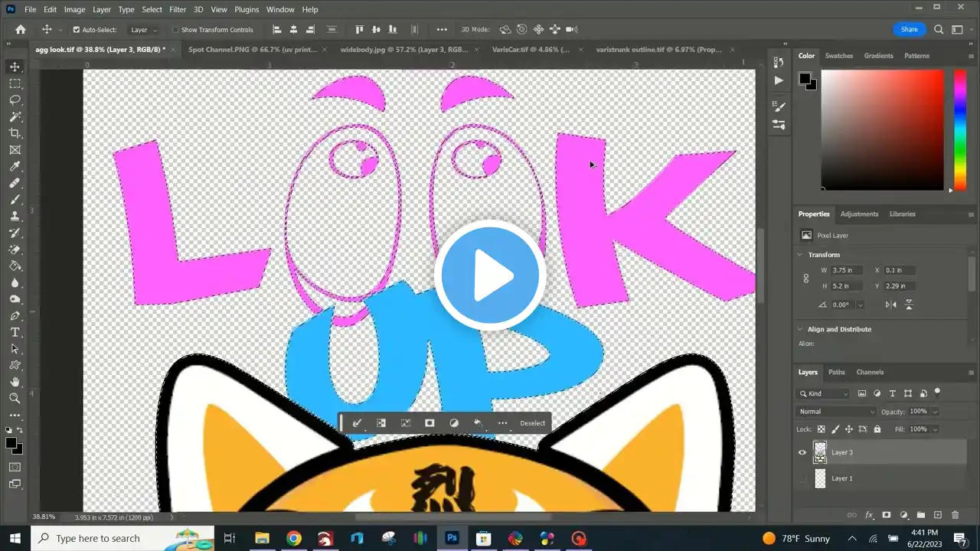Click the hue slider strip in Color panel

(959, 130)
